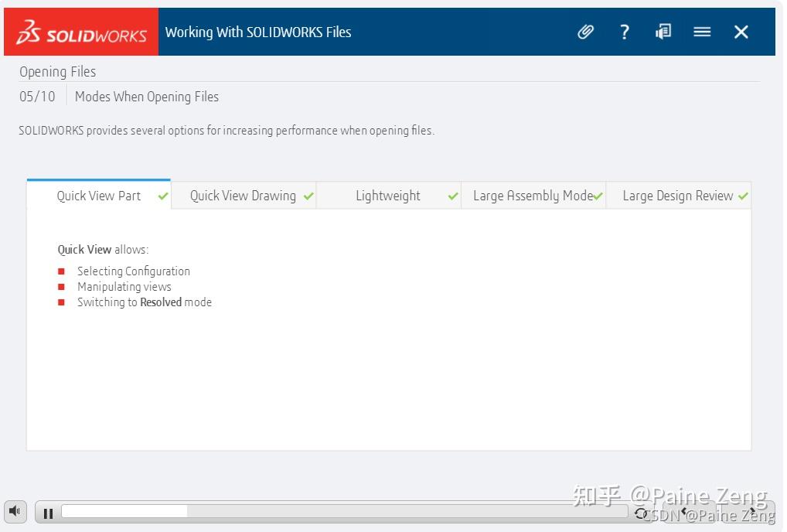Click the checkmark on Lightweight
787x532 pixels.
[452, 196]
